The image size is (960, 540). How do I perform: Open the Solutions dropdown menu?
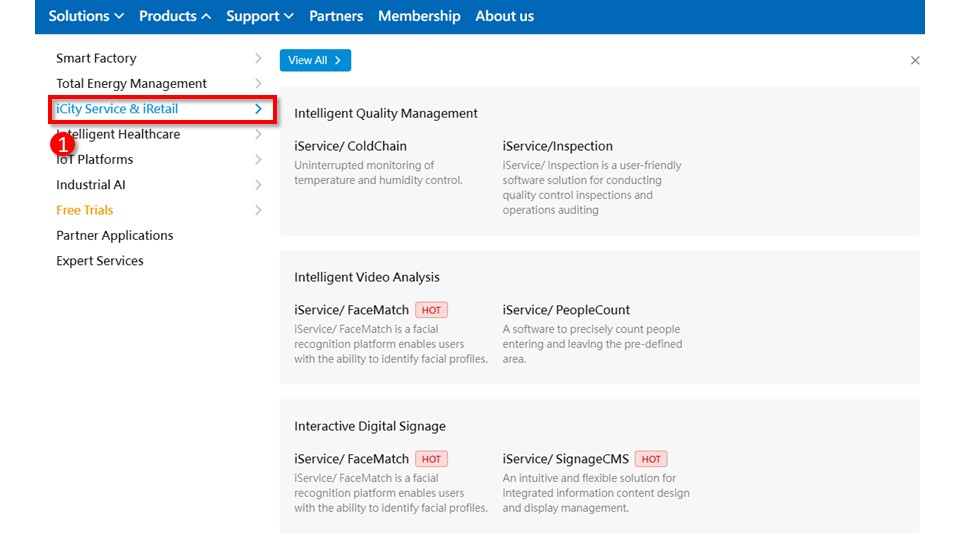[x=86, y=16]
